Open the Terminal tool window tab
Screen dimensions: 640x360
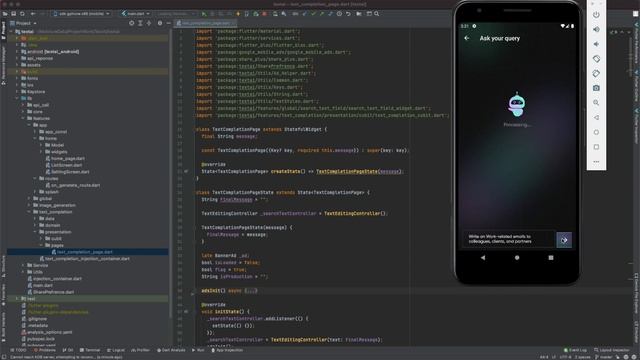tap(90, 350)
